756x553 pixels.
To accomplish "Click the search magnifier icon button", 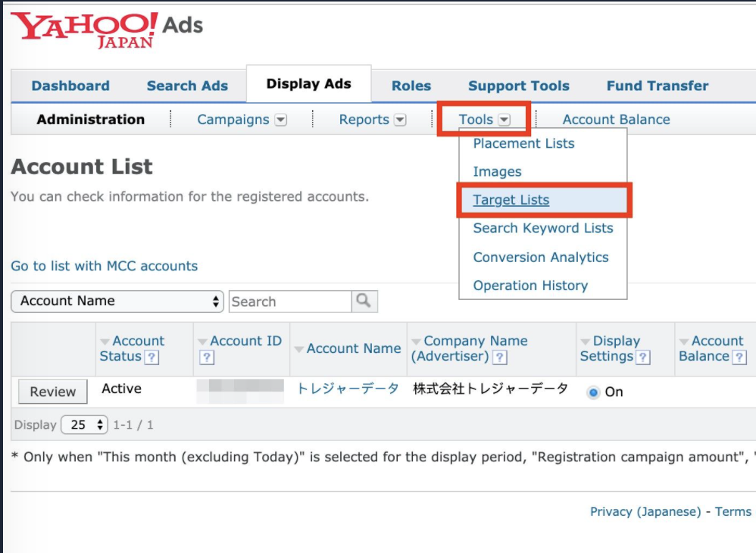I will tap(364, 301).
